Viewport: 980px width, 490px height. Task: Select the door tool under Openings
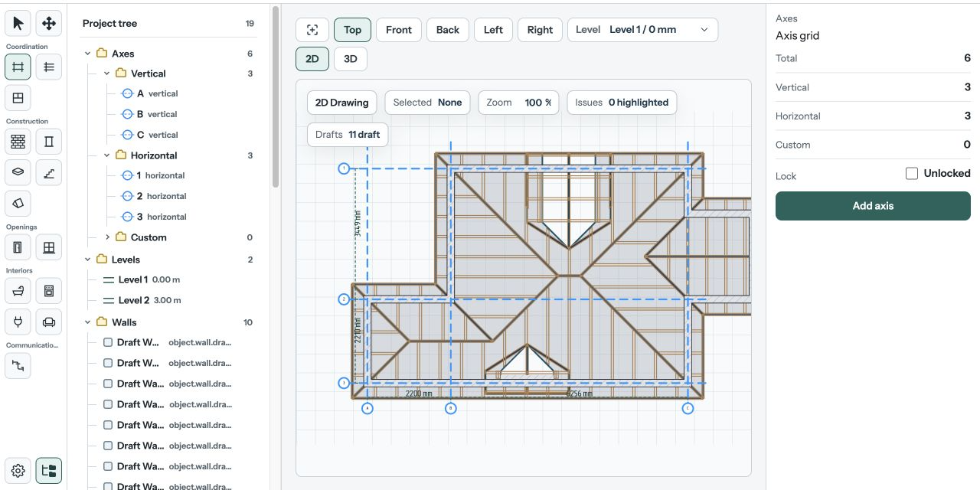click(x=18, y=247)
